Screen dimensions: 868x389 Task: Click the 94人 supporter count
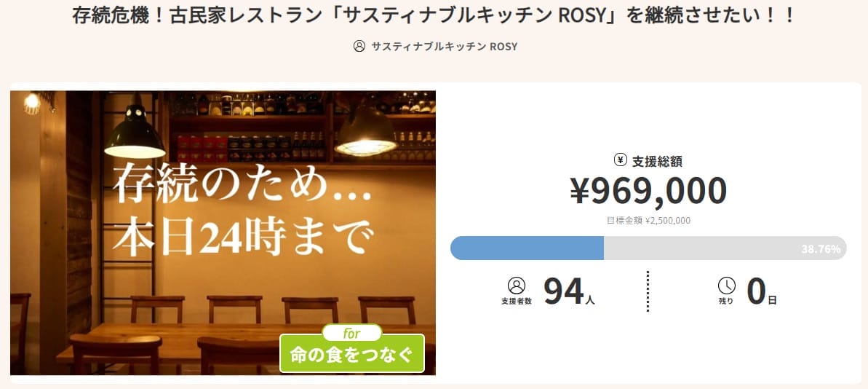pyautogui.click(x=568, y=292)
